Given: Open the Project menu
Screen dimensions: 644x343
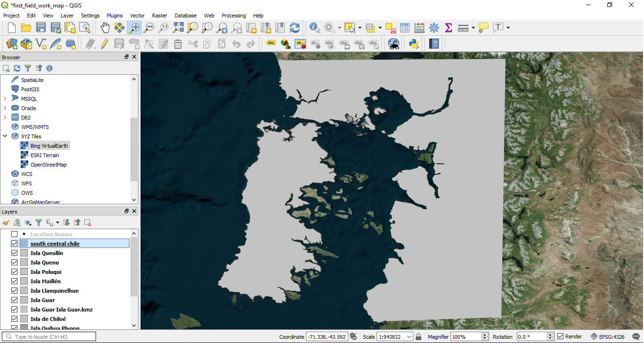Looking at the screenshot, I should (11, 16).
